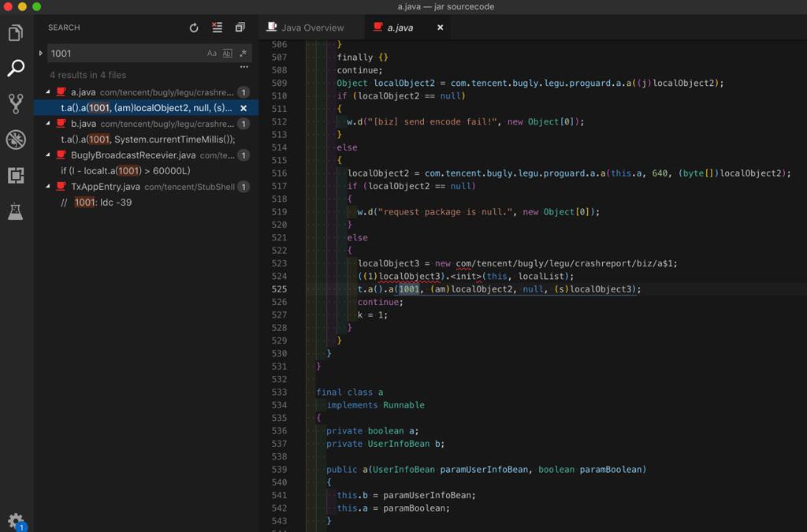Image resolution: width=807 pixels, height=532 pixels.
Task: Clear all search results
Action: (x=217, y=28)
